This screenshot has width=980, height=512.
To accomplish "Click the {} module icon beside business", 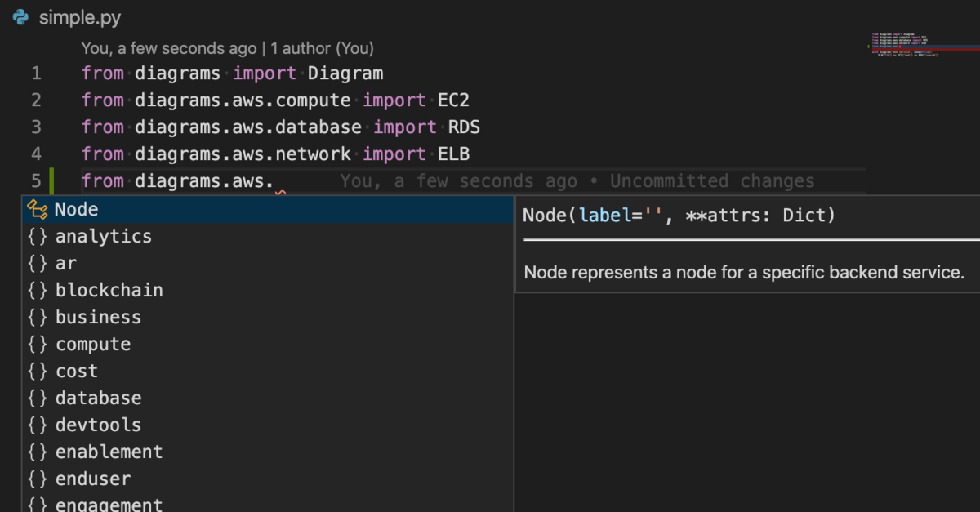I will (38, 317).
